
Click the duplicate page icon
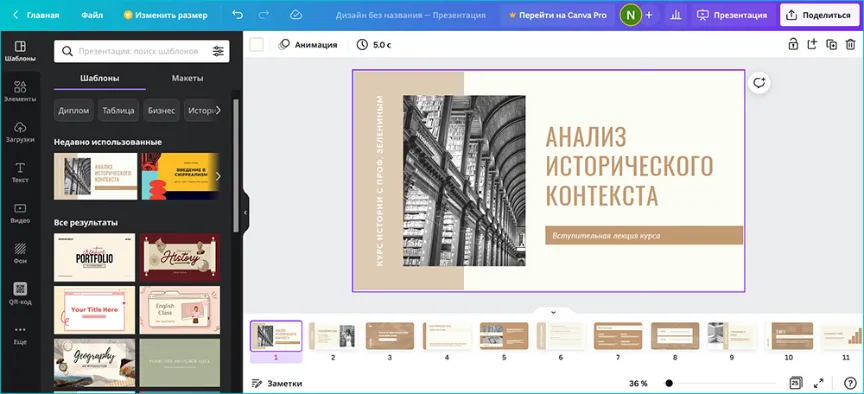coord(831,44)
